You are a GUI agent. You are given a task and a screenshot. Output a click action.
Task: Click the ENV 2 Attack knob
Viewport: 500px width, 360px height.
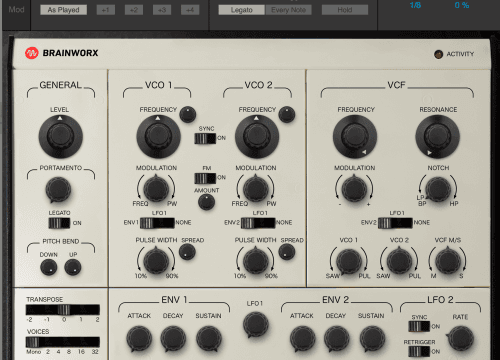(x=302, y=339)
